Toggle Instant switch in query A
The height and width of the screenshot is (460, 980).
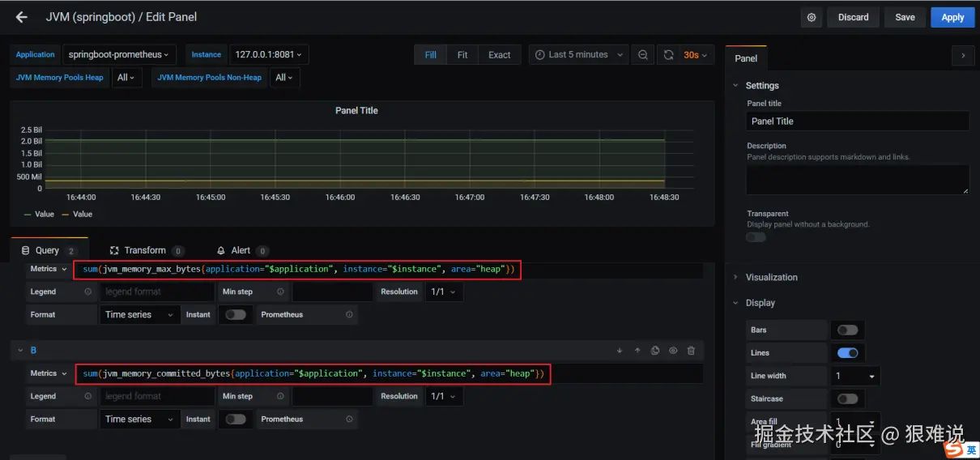[x=236, y=315]
